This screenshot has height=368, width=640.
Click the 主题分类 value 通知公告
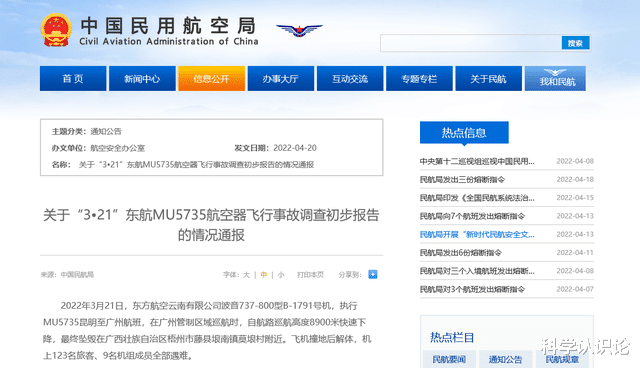point(106,131)
